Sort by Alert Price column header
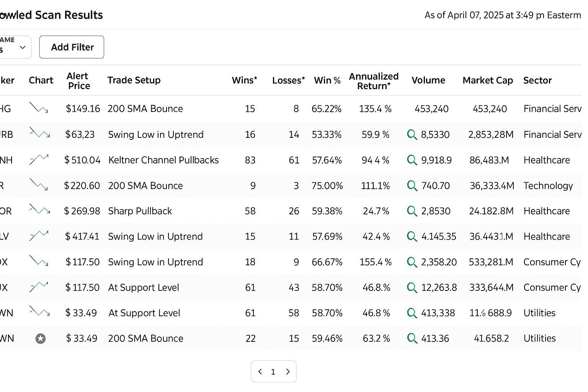The image size is (588, 392). (x=78, y=81)
